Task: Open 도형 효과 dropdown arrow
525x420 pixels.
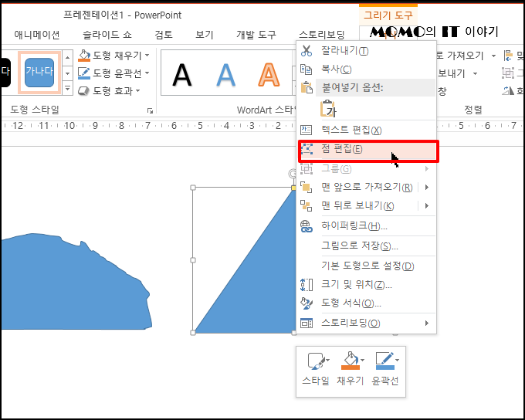Action: tap(137, 91)
